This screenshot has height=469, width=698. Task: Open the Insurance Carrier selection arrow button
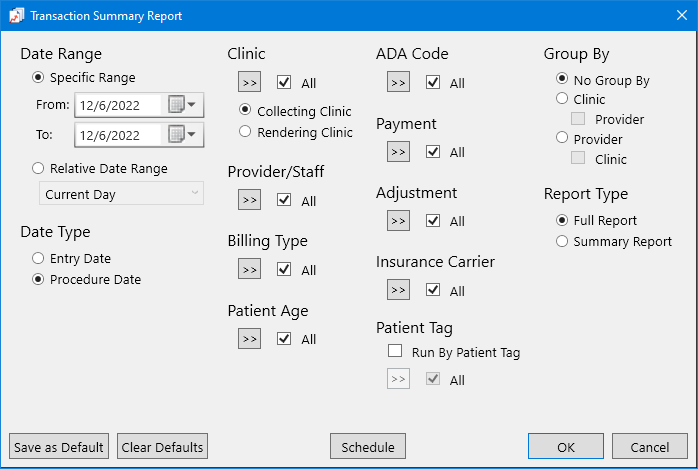(398, 290)
